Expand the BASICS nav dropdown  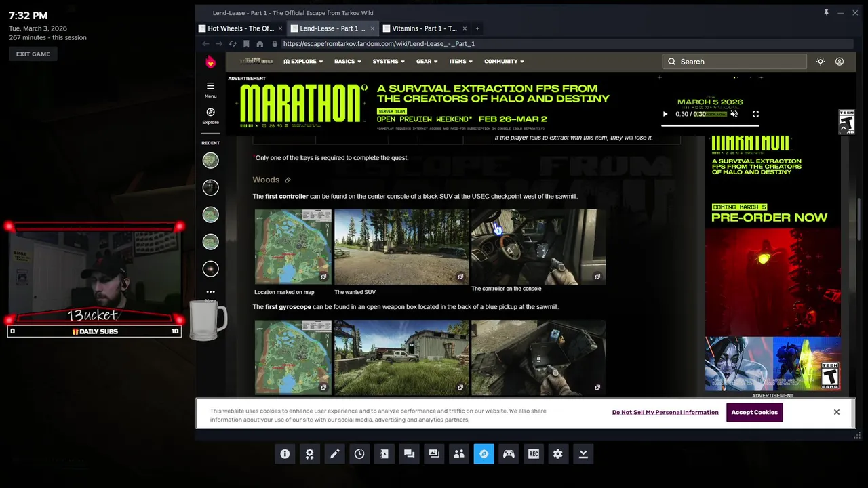(347, 61)
